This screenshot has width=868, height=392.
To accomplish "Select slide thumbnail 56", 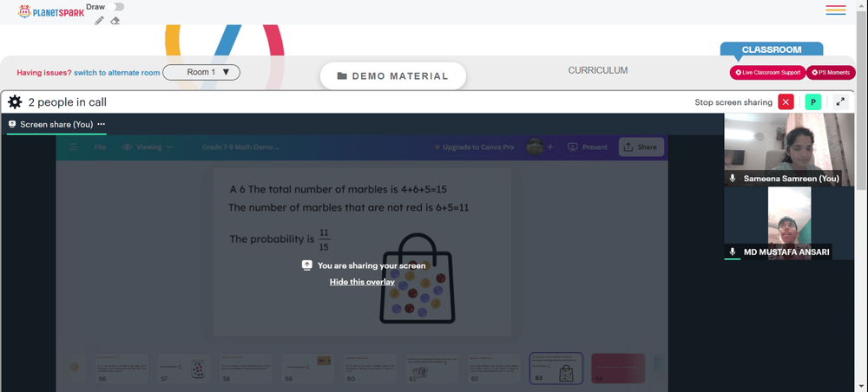I will click(122, 369).
